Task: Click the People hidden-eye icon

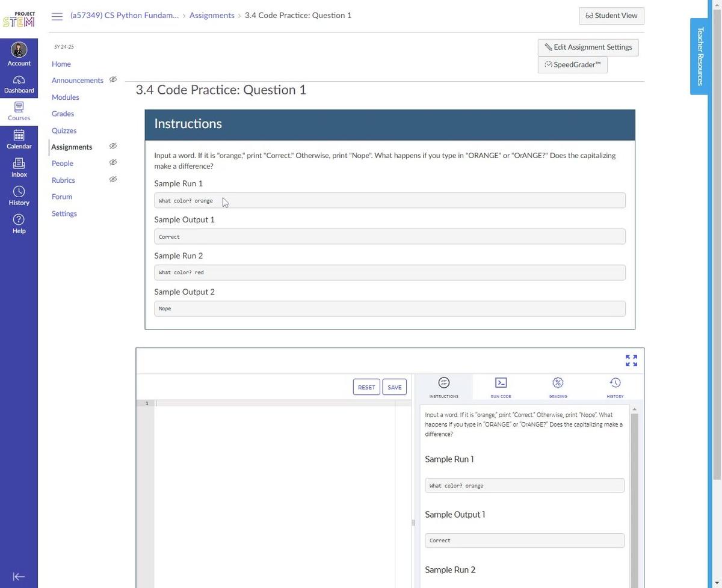Action: [113, 162]
